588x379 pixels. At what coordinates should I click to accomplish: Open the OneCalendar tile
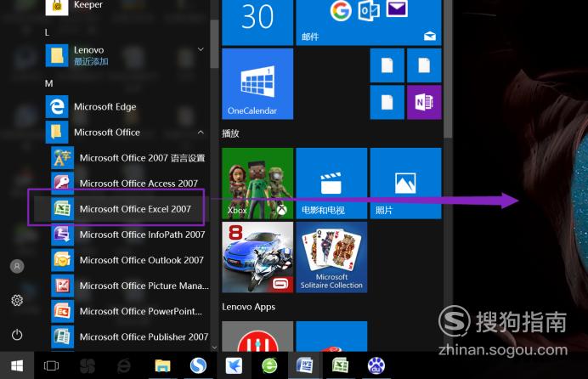point(257,83)
